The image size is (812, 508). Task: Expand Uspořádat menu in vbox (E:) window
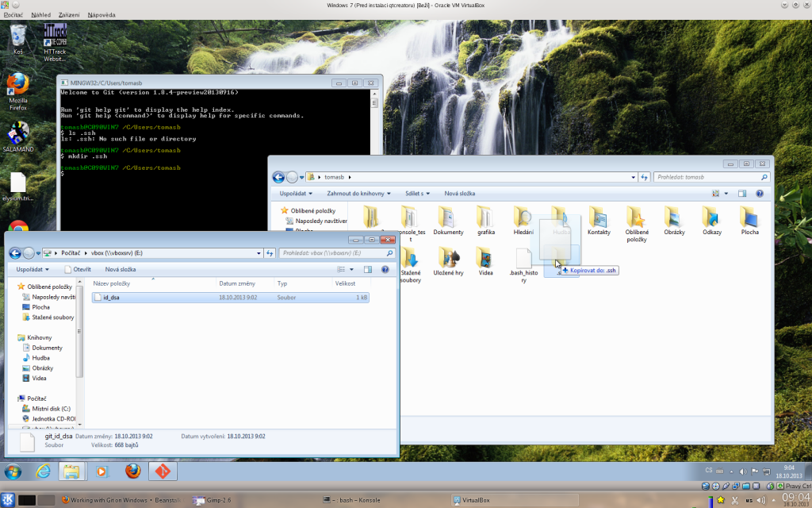pos(32,270)
